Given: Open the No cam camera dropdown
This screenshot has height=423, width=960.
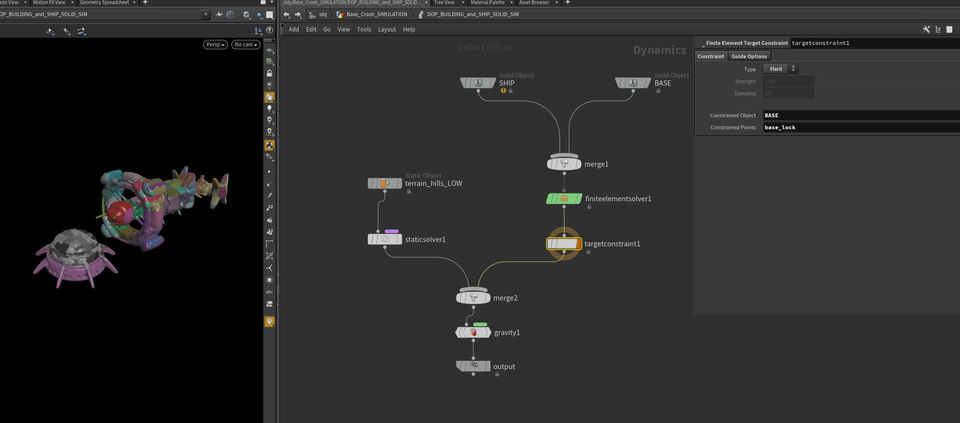Looking at the screenshot, I should coord(245,45).
